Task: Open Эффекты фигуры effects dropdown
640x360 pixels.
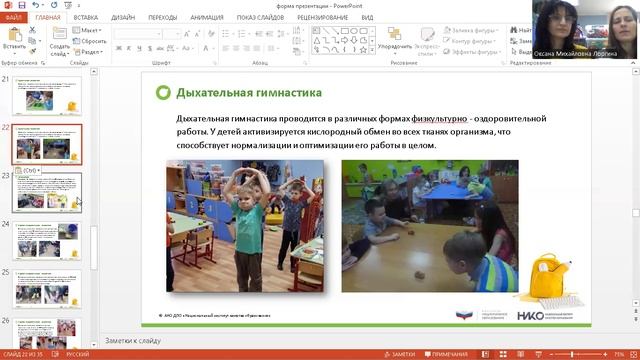Action: (471, 52)
